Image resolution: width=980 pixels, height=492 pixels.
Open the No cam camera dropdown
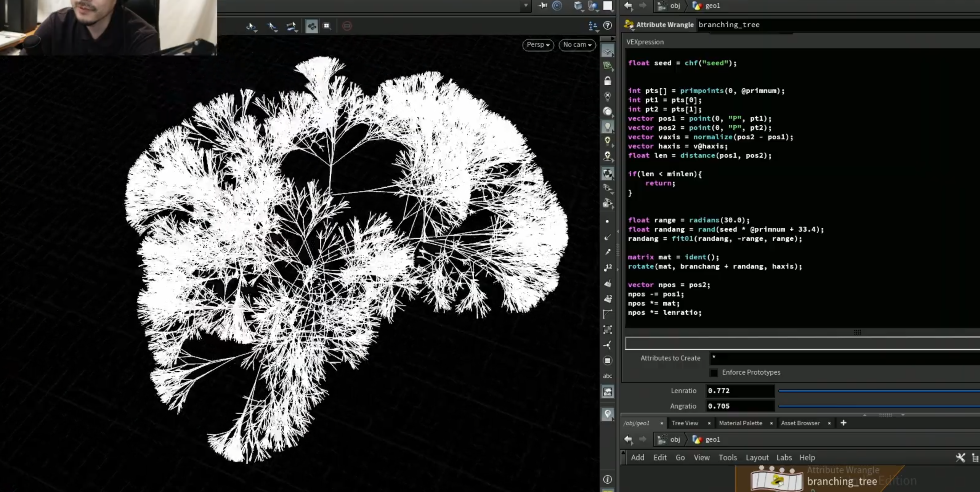tap(577, 45)
